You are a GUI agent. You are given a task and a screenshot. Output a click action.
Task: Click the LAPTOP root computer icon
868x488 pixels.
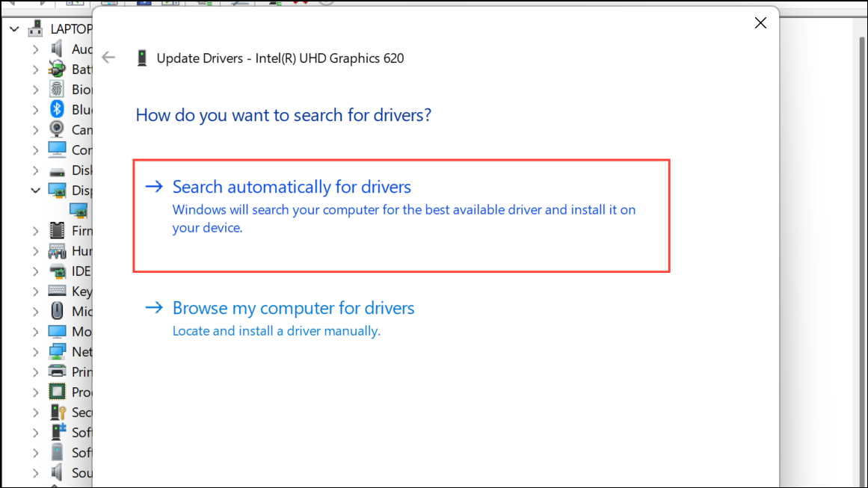click(x=35, y=28)
